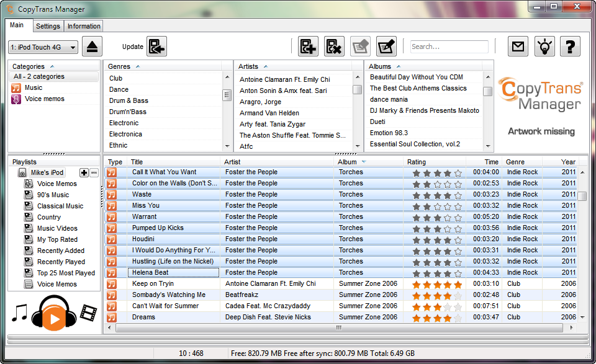Viewport: 596px width, 364px height.
Task: Click the grayed artwork edit icon
Action: pyautogui.click(x=360, y=47)
